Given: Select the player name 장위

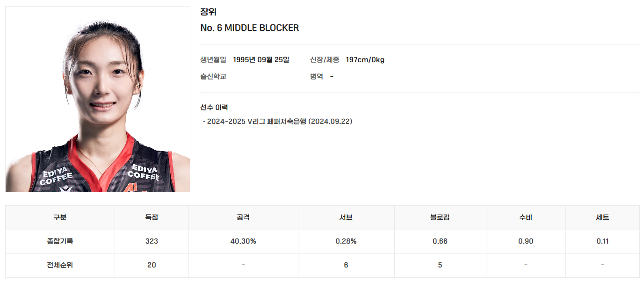Looking at the screenshot, I should (208, 12).
